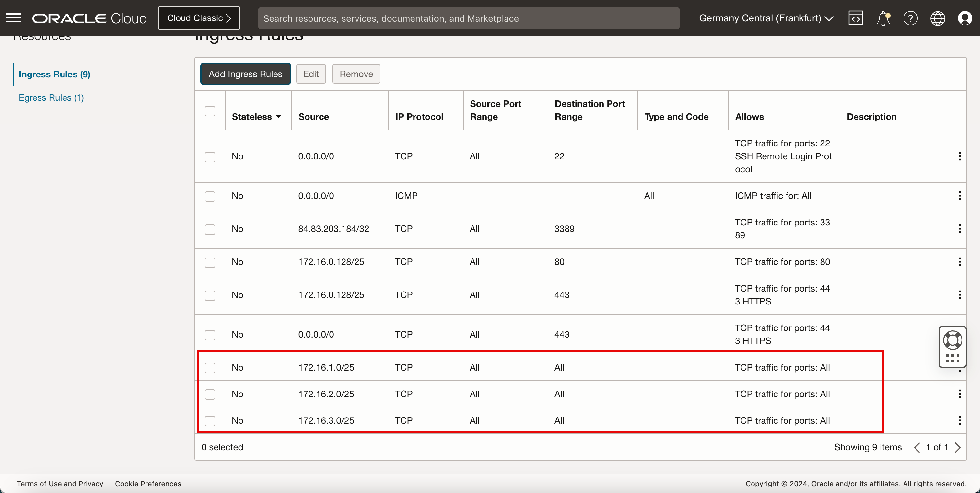Select the checkbox for 172.16.2.0/25 rule

tap(210, 394)
